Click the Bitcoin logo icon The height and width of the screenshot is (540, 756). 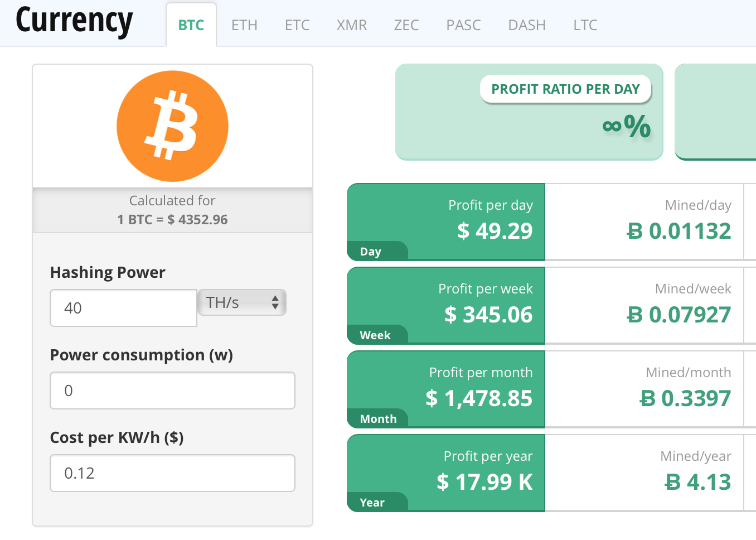tap(172, 126)
